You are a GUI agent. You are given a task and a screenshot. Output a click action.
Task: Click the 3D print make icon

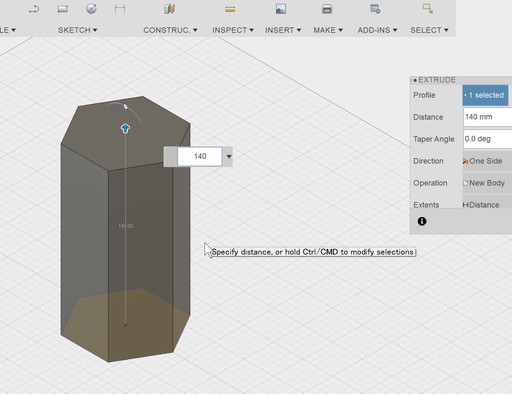(327, 9)
